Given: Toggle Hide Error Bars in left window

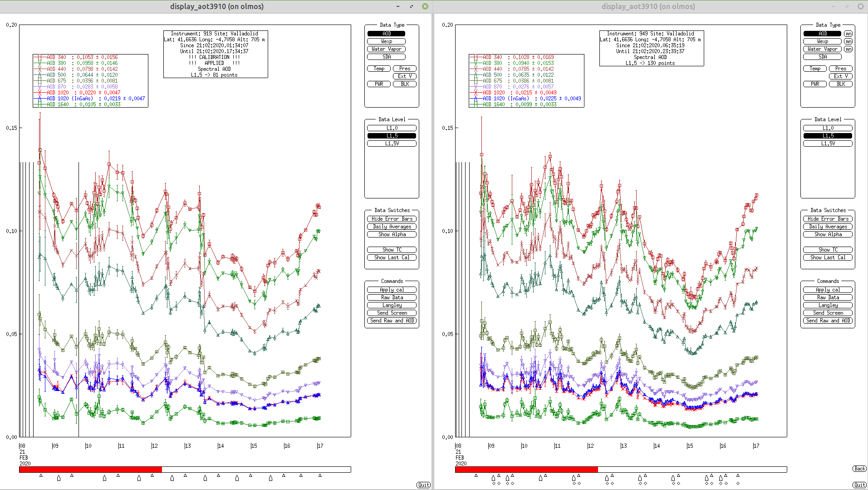Looking at the screenshot, I should [x=392, y=219].
